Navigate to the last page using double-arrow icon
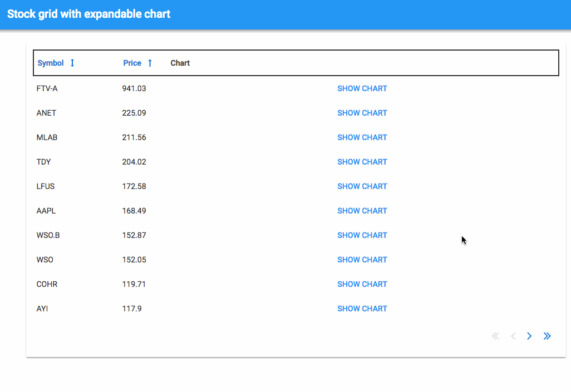The width and height of the screenshot is (571, 392). coord(547,336)
